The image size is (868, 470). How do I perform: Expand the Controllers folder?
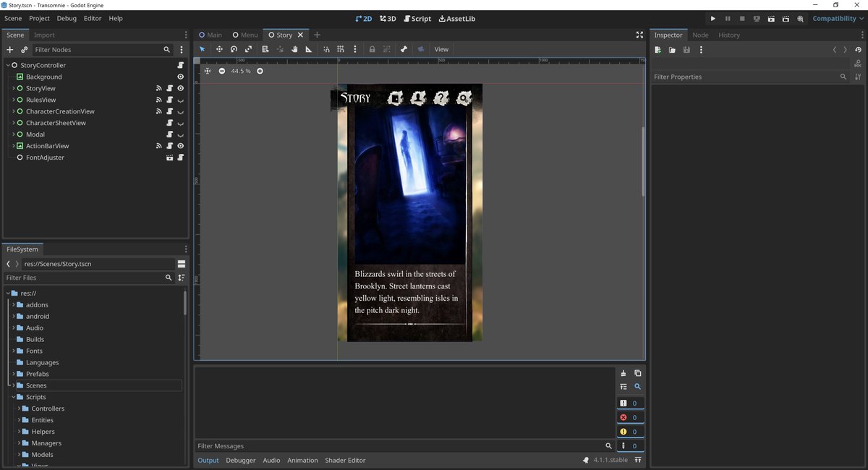(20, 409)
